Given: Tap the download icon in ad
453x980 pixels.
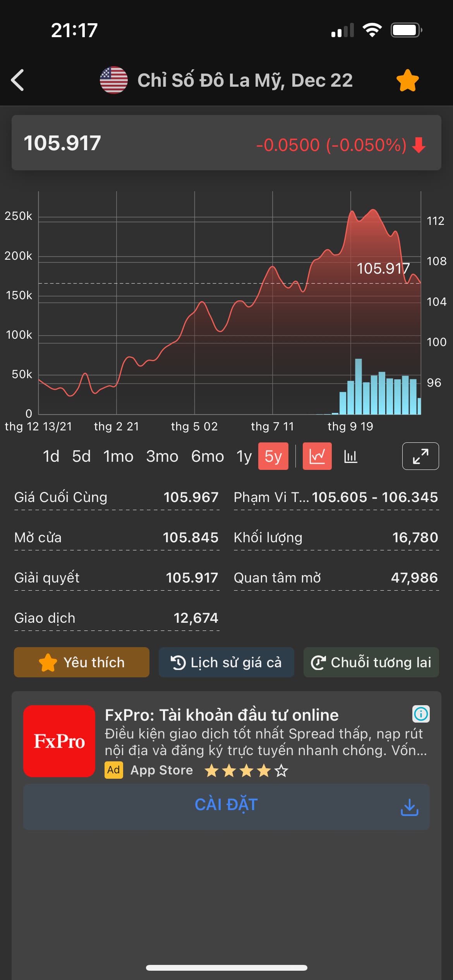Looking at the screenshot, I should (409, 807).
